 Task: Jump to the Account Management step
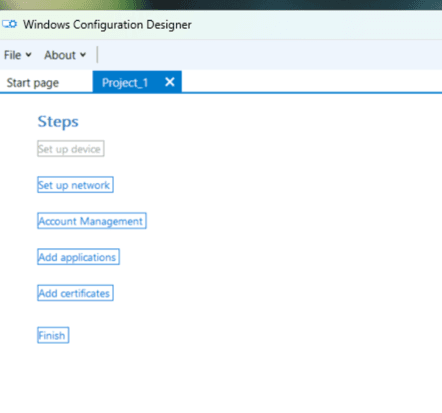click(x=92, y=221)
